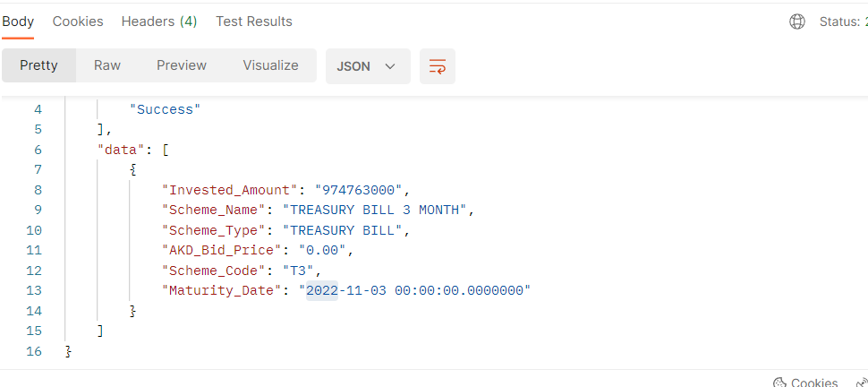This screenshot has height=387, width=868.
Task: Select the Visualize view option
Action: point(270,65)
